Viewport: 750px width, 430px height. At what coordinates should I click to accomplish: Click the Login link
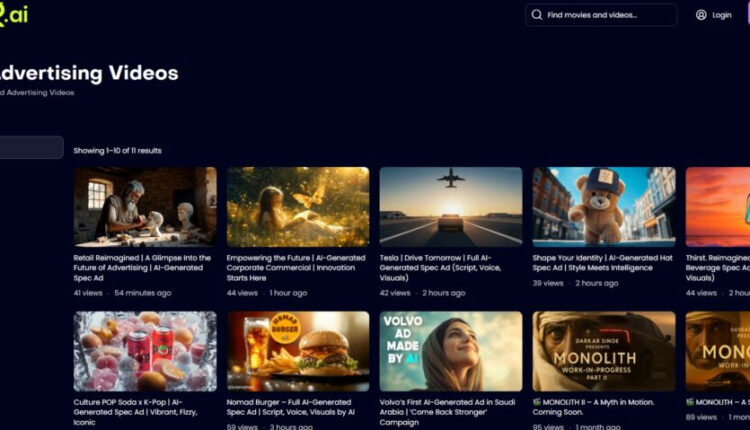click(721, 15)
